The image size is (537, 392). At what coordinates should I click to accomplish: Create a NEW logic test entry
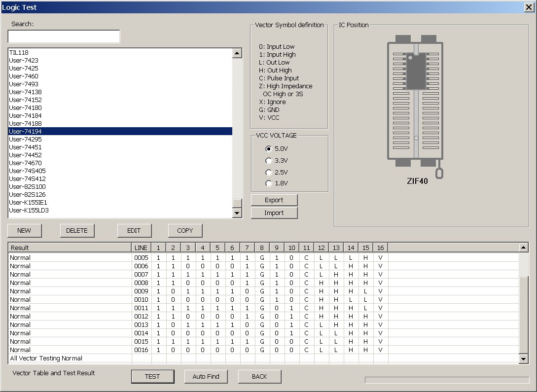(x=24, y=230)
